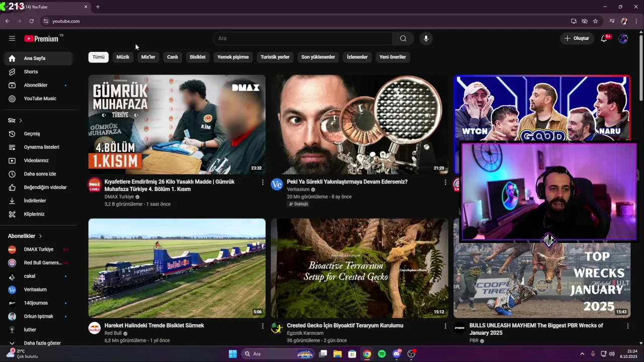
Task: Open File Explorer from taskbar
Action: 338,354
